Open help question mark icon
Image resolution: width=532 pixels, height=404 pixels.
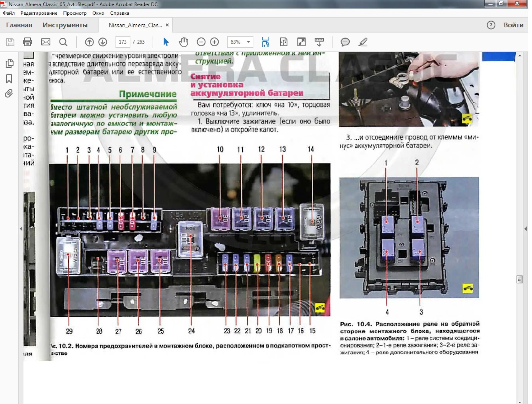(x=491, y=25)
